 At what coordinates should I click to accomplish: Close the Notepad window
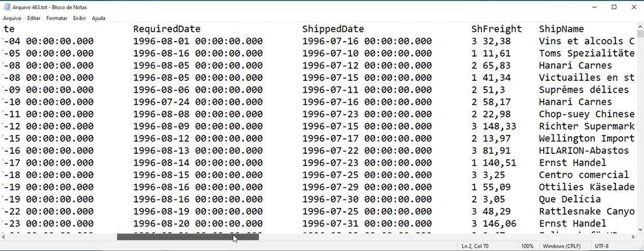[x=633, y=7]
